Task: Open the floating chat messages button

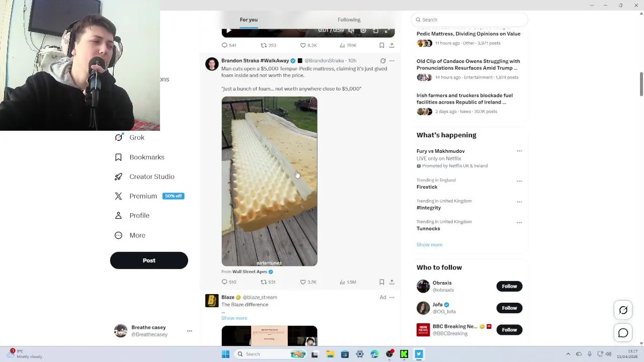Action: pos(623,333)
